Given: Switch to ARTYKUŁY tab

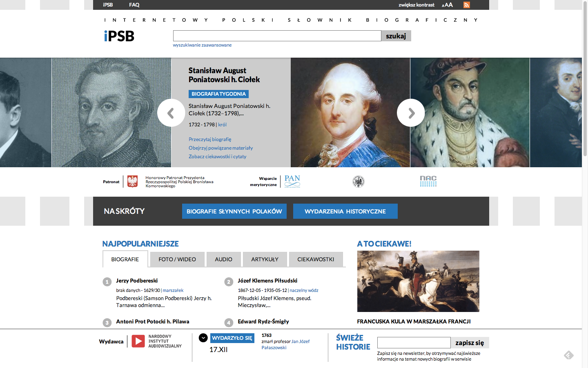Looking at the screenshot, I should point(265,259).
